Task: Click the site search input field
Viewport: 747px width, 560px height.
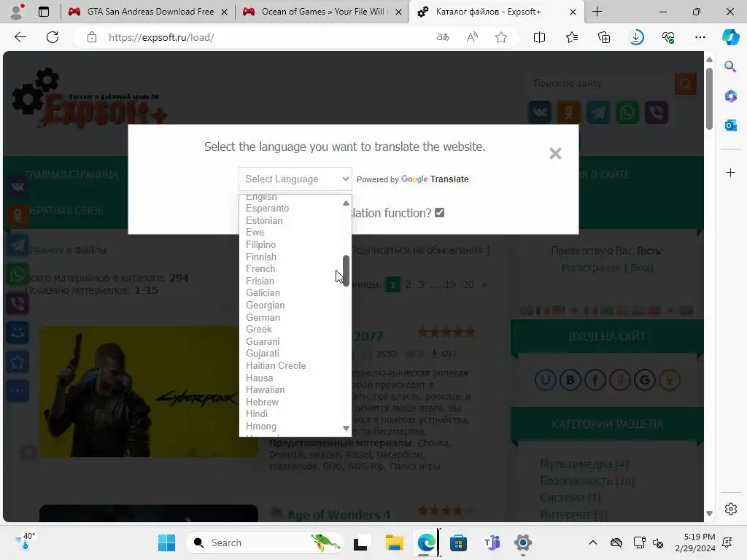Action: (x=601, y=84)
